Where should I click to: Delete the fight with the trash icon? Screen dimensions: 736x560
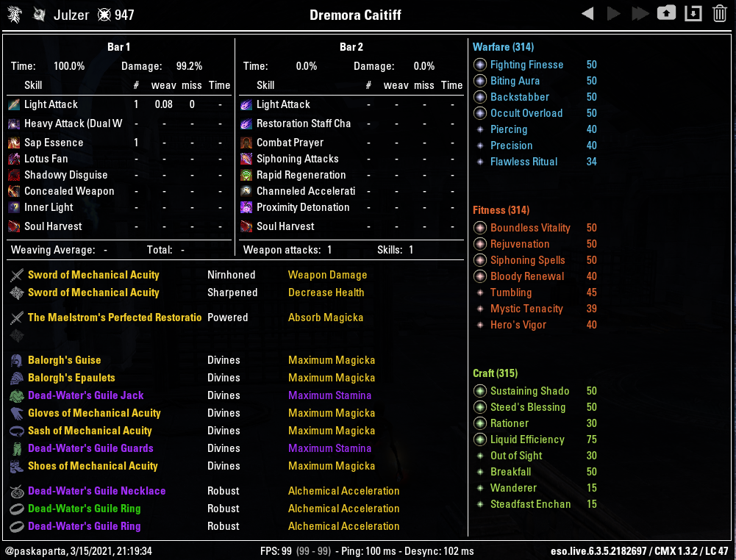tap(720, 13)
